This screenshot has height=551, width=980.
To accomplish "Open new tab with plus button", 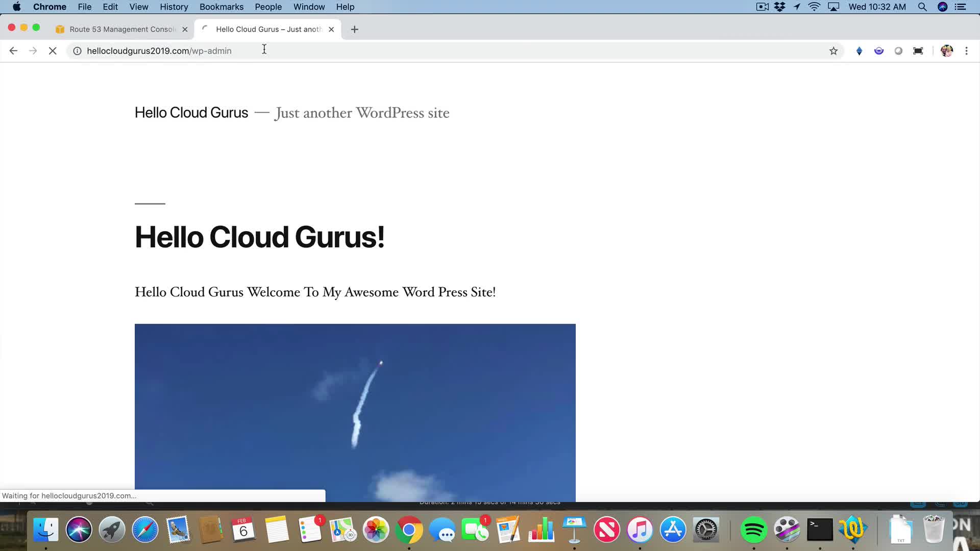I will pyautogui.click(x=355, y=30).
